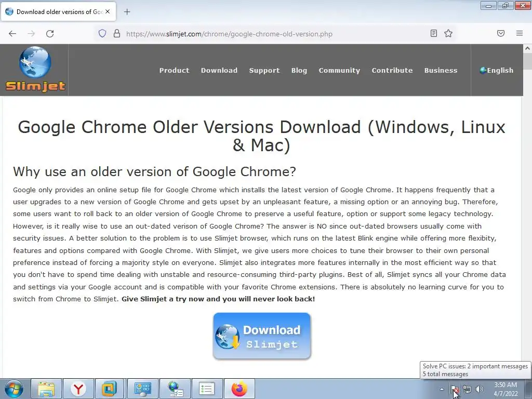The width and height of the screenshot is (532, 399).
Task: Open the Product menu
Action: [x=175, y=70]
